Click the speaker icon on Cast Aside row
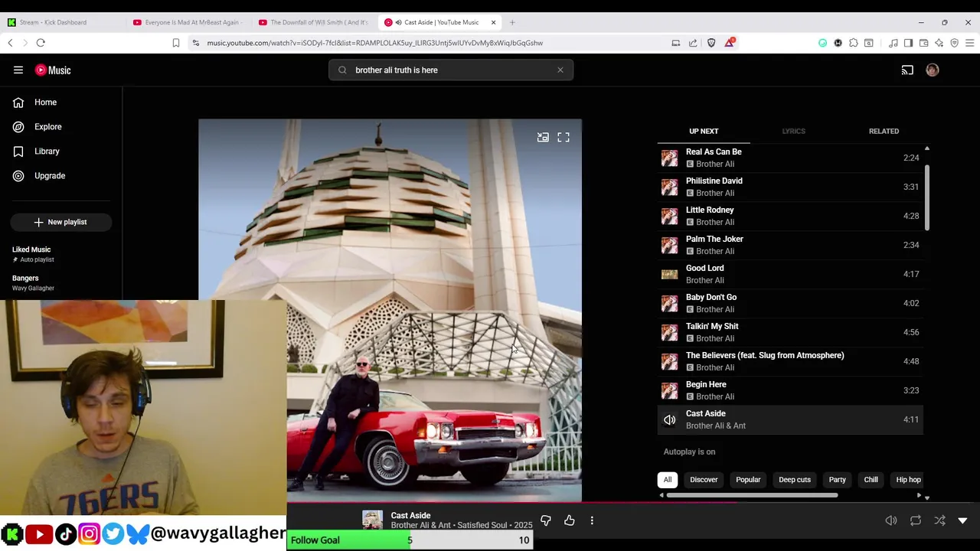 coord(670,419)
